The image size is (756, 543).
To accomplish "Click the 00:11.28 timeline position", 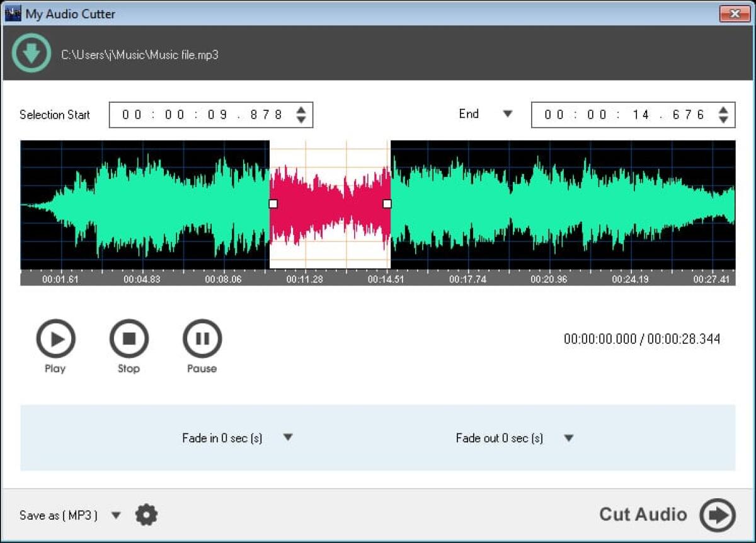I will point(304,278).
